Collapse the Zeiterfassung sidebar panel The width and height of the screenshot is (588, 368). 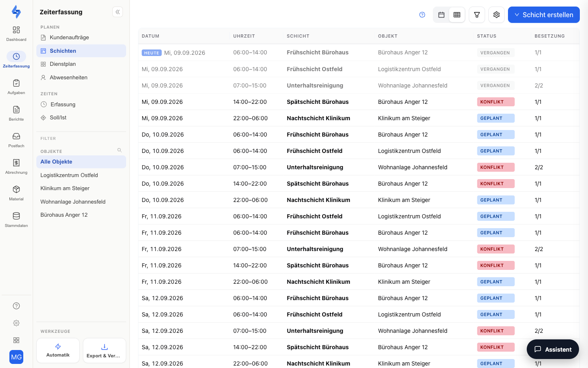click(118, 12)
